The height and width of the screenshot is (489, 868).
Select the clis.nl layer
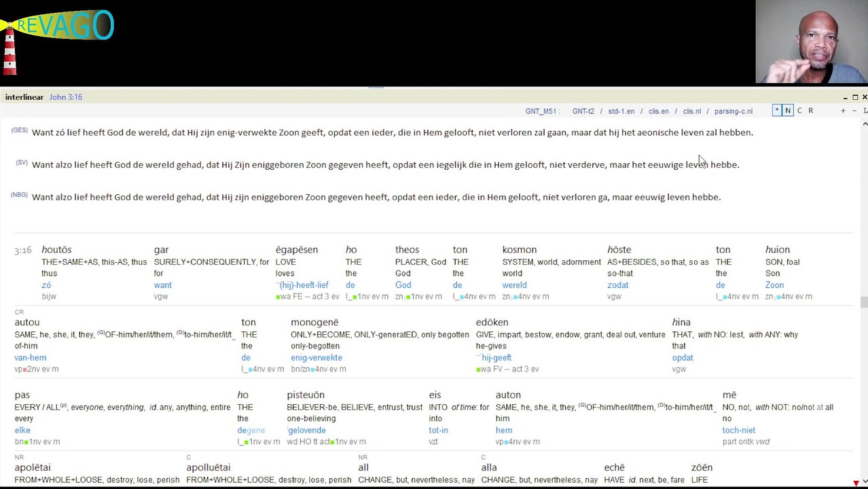691,111
